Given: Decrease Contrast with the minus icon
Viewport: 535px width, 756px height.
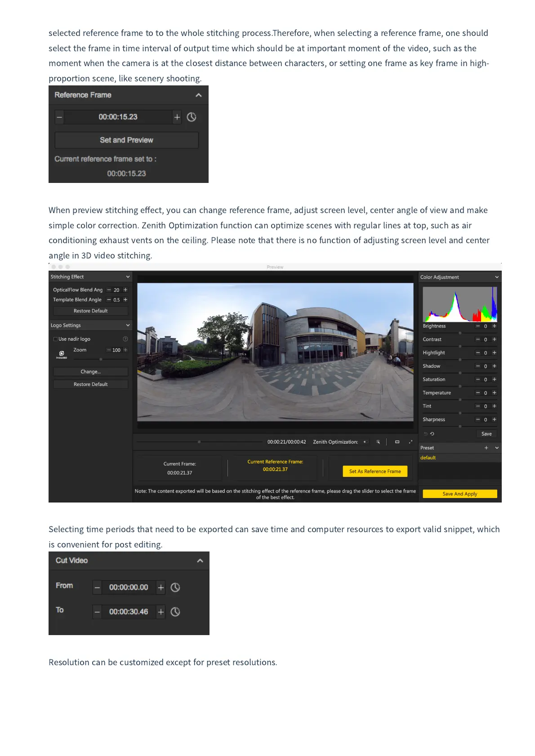Looking at the screenshot, I should click(x=478, y=340).
